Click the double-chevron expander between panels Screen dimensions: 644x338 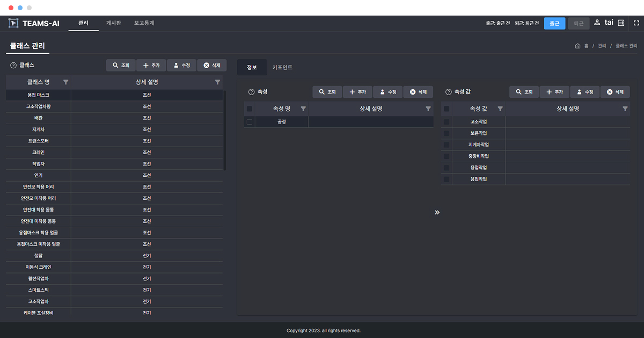(437, 212)
